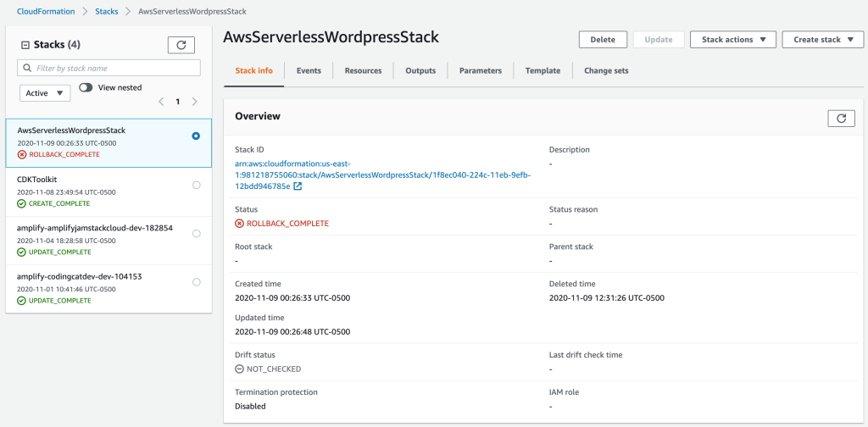Screen dimensions: 868x427
Task: Click the IAM role label
Action: [x=564, y=391]
